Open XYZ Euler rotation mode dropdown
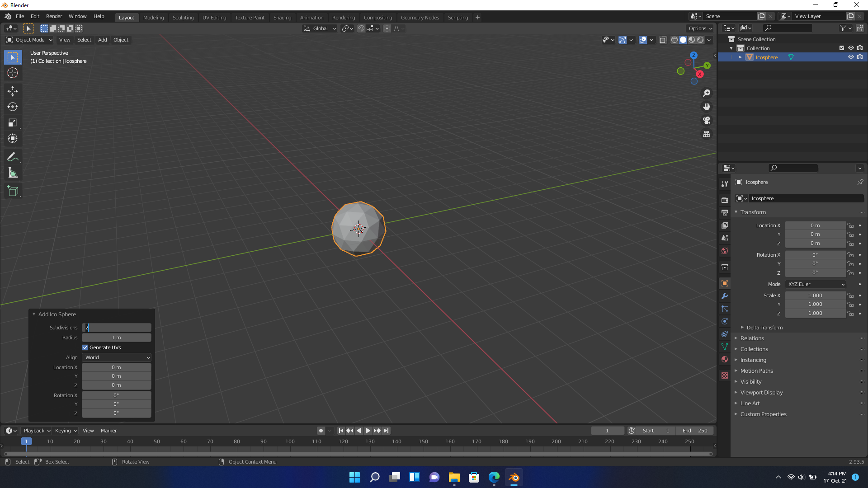868x488 pixels. pos(816,284)
